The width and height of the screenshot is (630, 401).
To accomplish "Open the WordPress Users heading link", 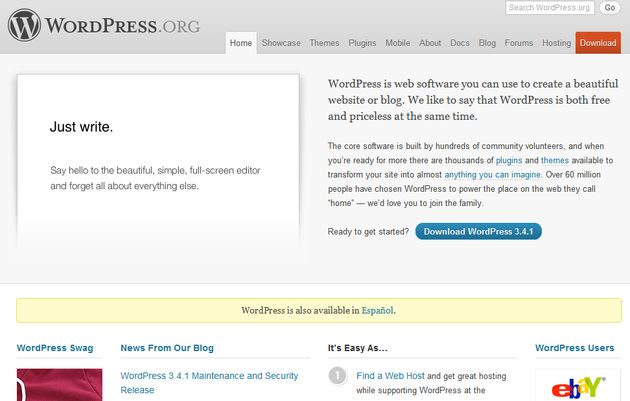I will point(575,348).
